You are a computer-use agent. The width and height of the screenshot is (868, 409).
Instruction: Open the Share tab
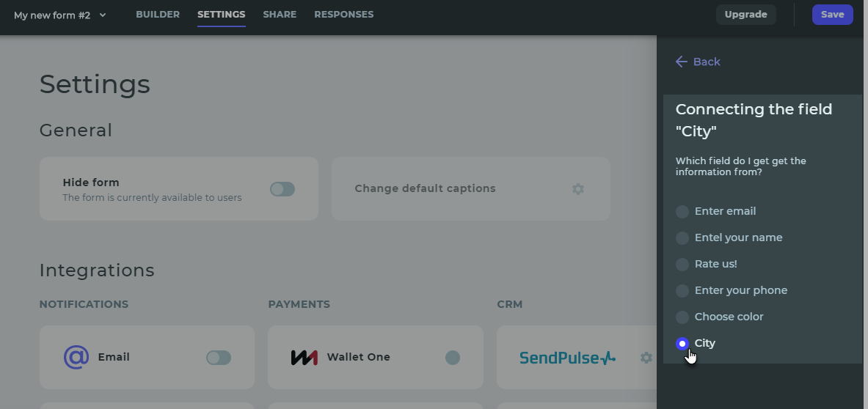[280, 15]
